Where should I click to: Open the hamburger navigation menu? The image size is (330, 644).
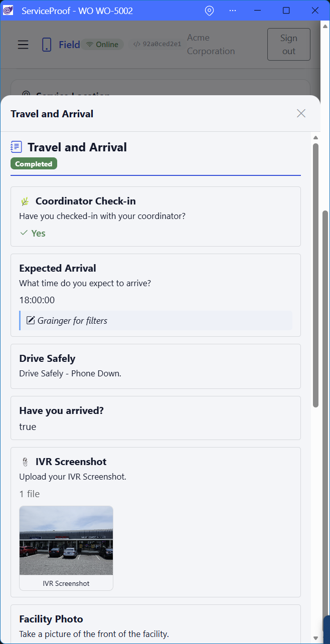click(x=23, y=45)
